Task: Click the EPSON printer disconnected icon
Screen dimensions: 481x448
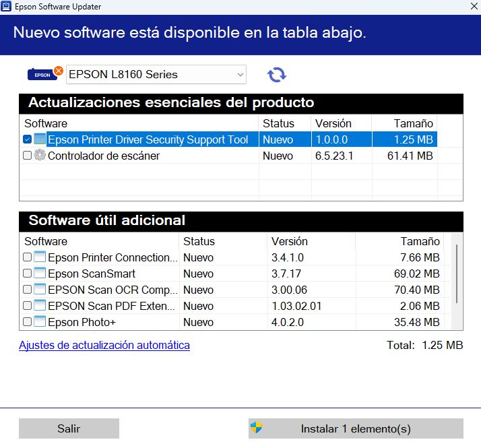Action: (x=45, y=73)
